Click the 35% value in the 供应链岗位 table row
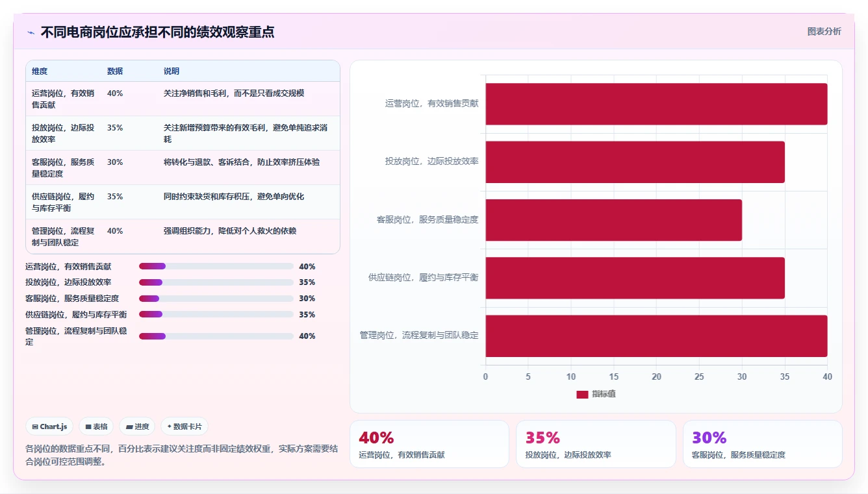This screenshot has width=868, height=494. [x=115, y=197]
